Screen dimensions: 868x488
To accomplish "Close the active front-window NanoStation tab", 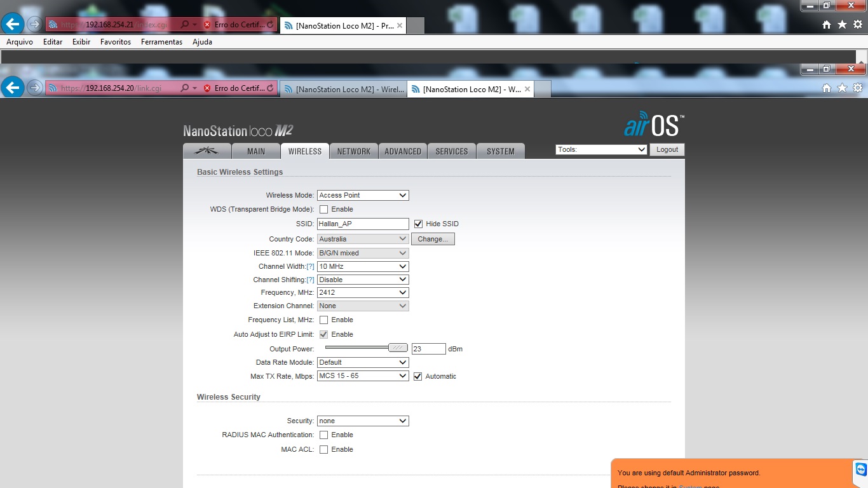I will (526, 90).
